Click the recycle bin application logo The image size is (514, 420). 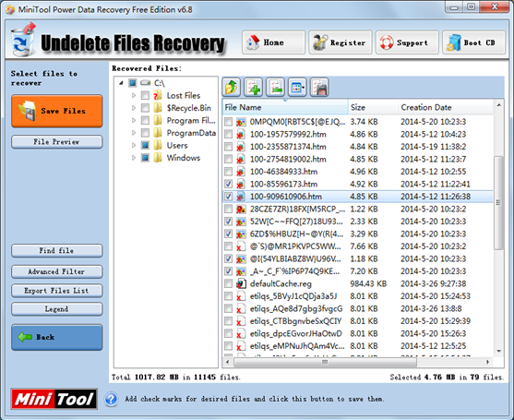[23, 40]
